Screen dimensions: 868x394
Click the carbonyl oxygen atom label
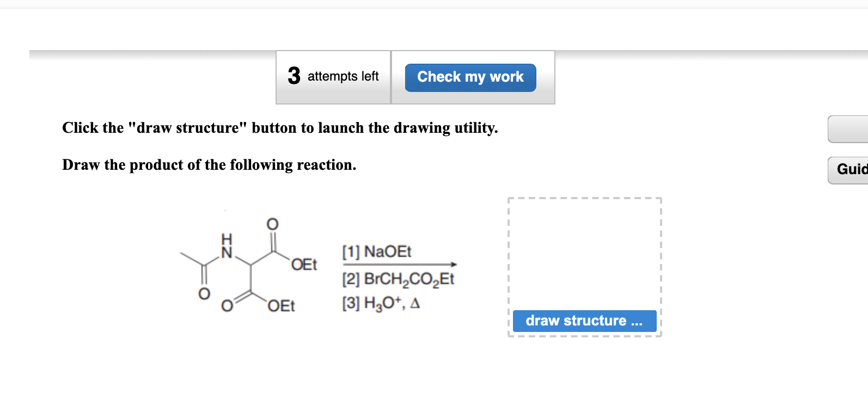[272, 224]
